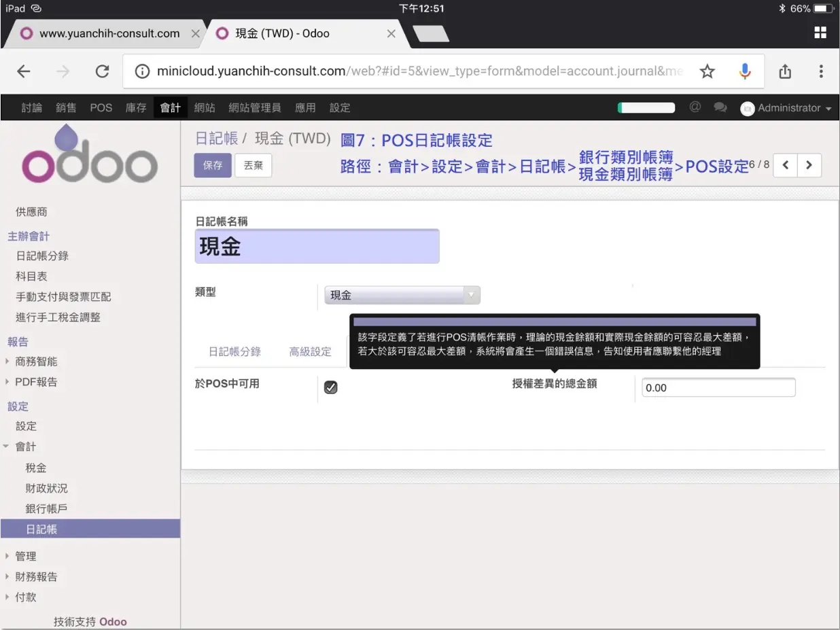Open the 網站管理員 menu
The width and height of the screenshot is (840, 630).
[255, 107]
